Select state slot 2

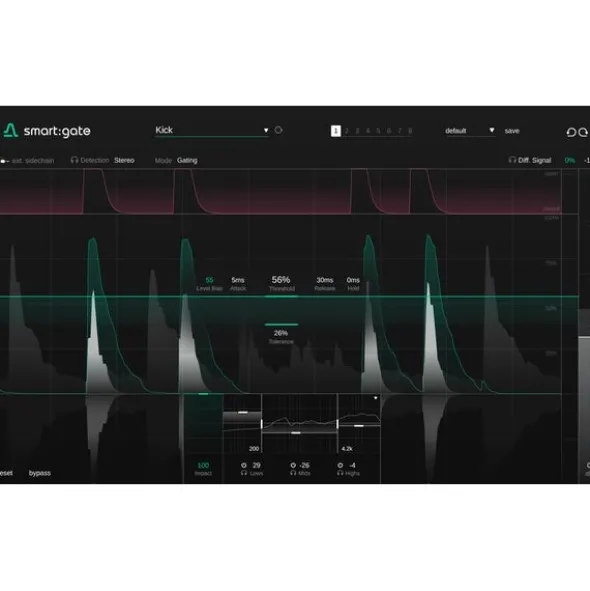[x=346, y=131]
